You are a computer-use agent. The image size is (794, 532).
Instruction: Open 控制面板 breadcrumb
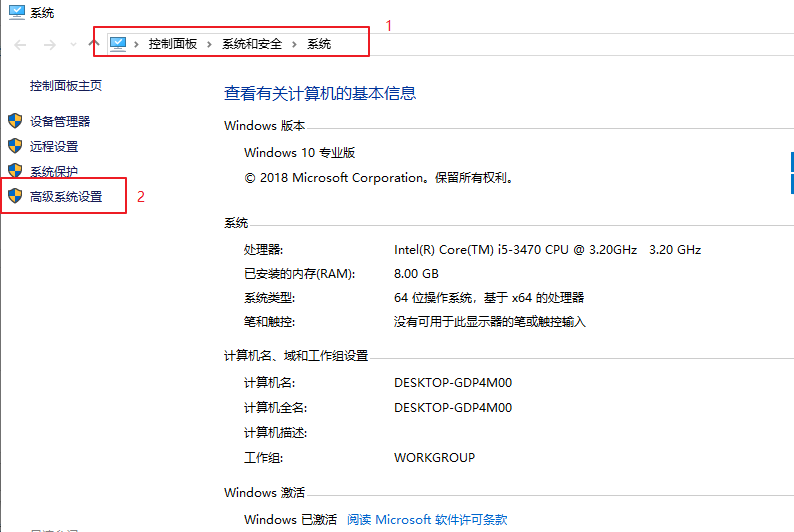(x=173, y=44)
